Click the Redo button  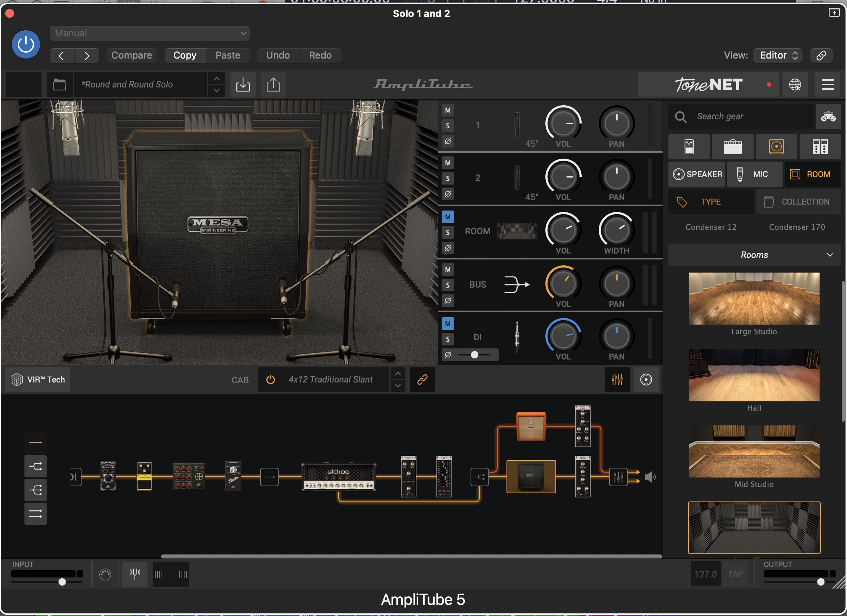click(x=320, y=55)
